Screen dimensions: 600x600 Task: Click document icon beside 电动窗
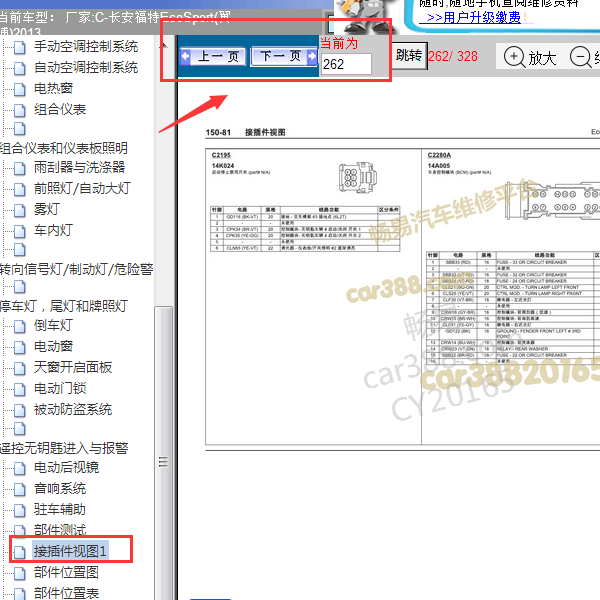[20, 347]
